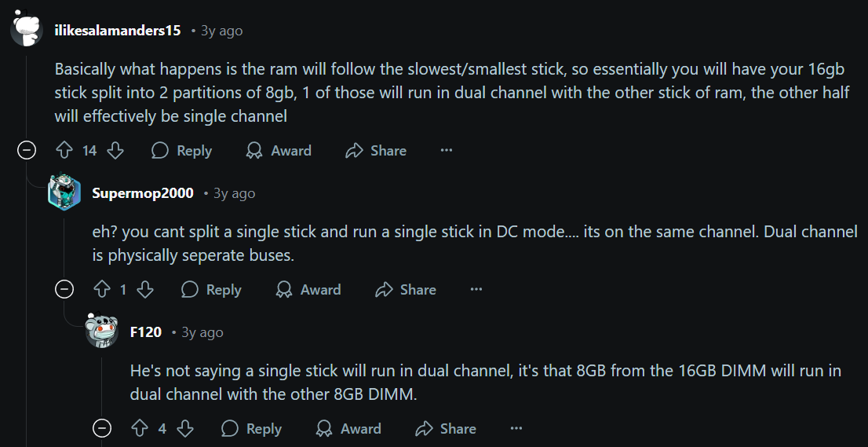Open more options on Supermop2000's reply
The width and height of the screenshot is (868, 447).
coord(476,290)
